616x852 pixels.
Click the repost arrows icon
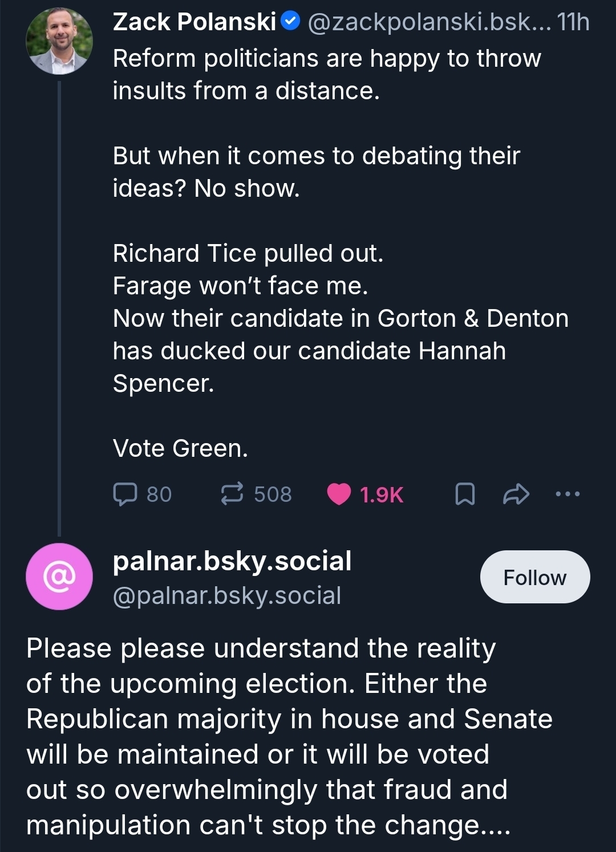coord(232,494)
